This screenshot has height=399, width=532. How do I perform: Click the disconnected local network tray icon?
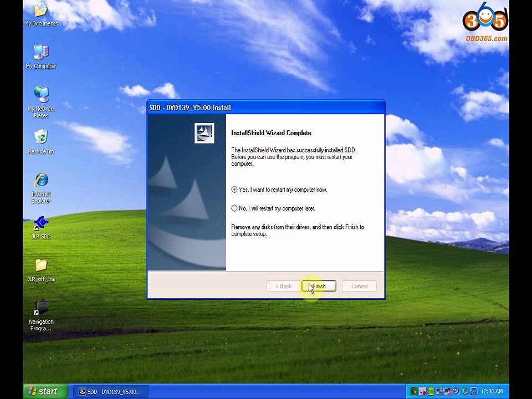tap(448, 391)
